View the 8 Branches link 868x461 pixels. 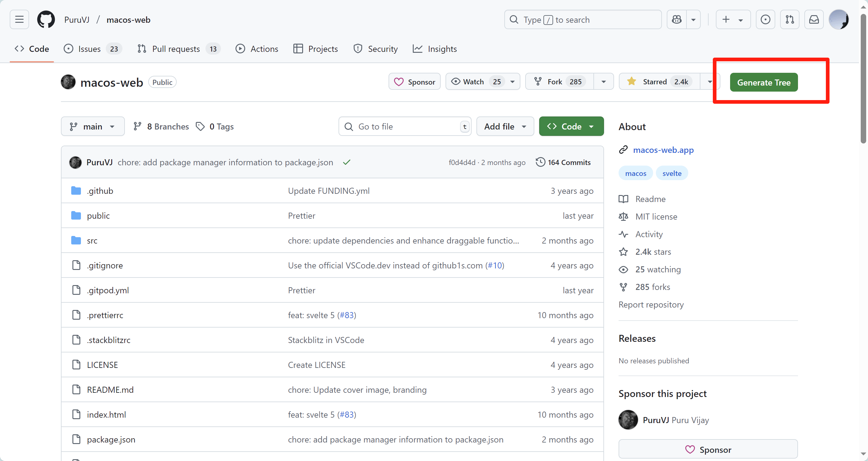[x=161, y=126]
